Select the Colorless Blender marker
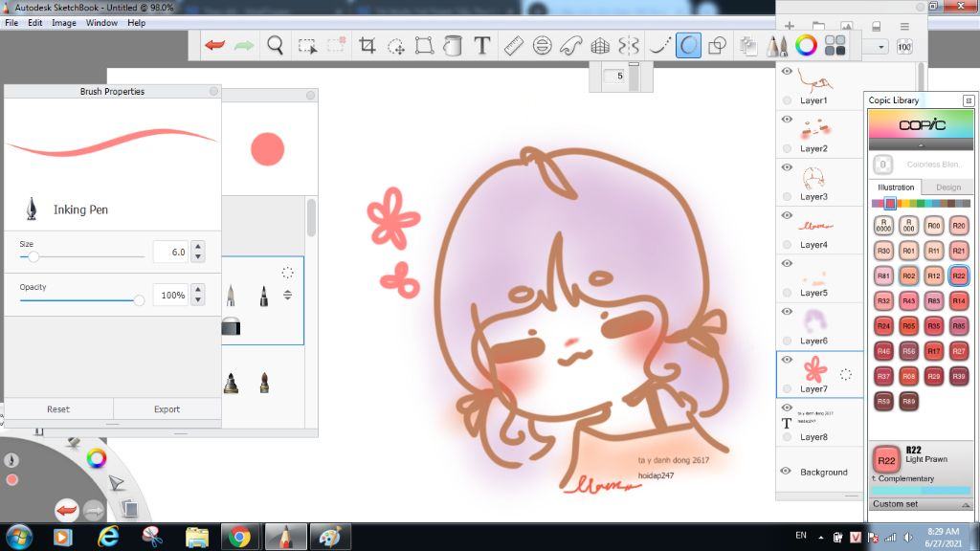Screen dimensions: 980x551 pos(883,165)
